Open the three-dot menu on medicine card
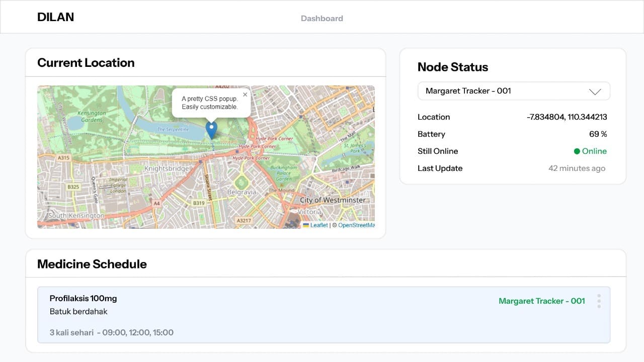 point(599,301)
